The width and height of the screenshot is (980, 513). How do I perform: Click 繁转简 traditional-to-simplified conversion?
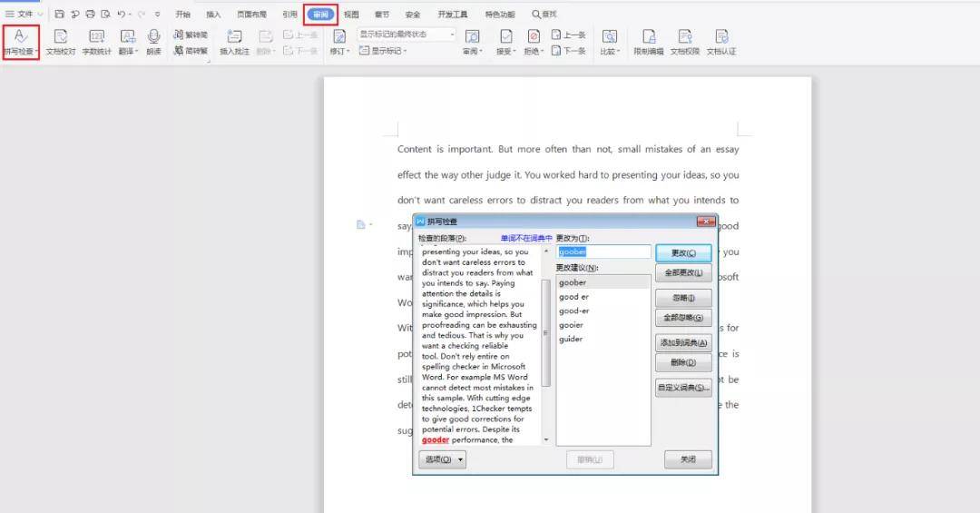click(191, 35)
